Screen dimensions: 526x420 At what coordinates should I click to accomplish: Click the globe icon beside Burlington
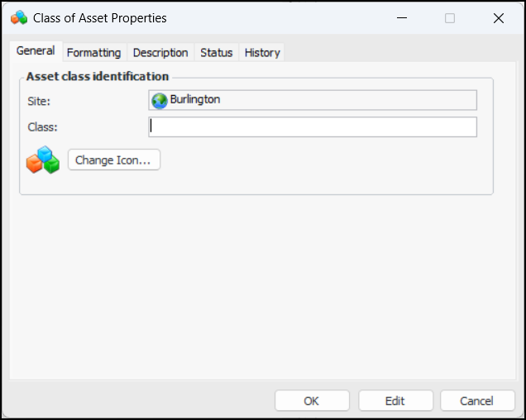(x=160, y=100)
